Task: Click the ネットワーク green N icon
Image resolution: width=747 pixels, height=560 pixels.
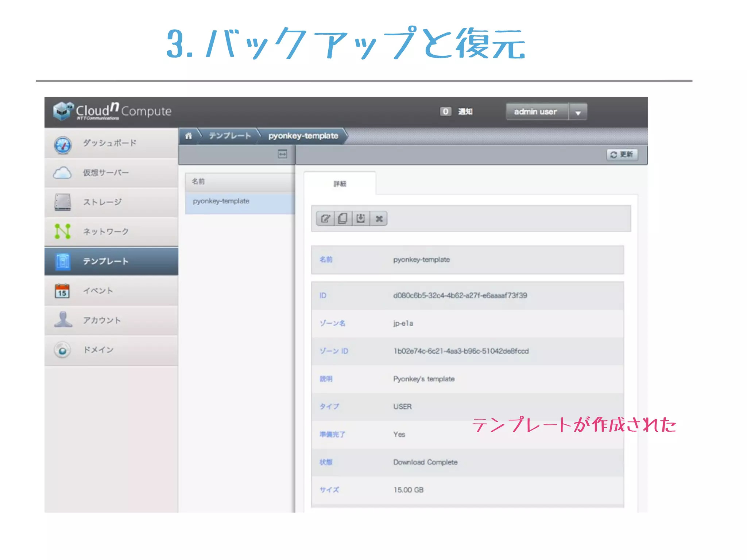Action: click(62, 232)
